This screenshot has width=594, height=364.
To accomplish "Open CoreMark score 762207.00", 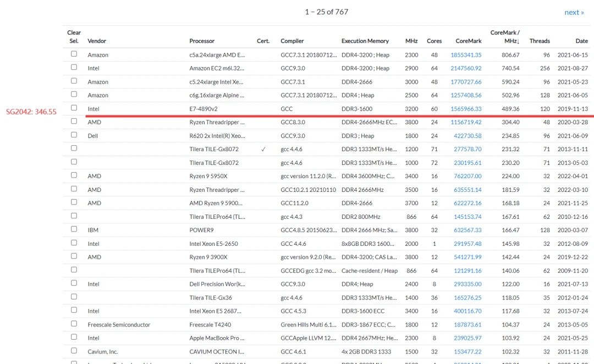I will 468,176.
